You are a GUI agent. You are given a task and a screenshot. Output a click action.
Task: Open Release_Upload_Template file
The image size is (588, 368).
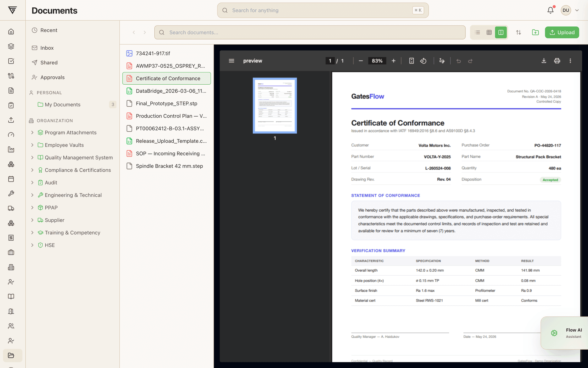click(167, 141)
